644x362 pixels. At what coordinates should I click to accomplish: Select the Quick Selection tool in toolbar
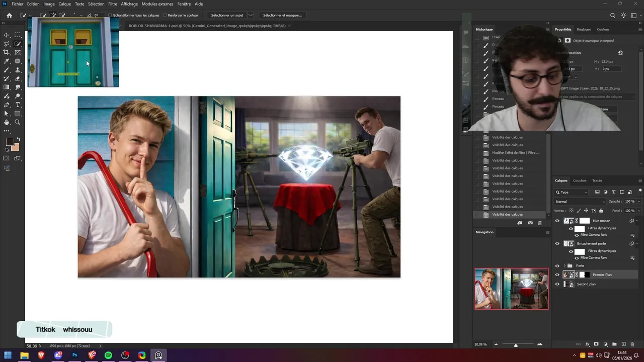(x=18, y=44)
